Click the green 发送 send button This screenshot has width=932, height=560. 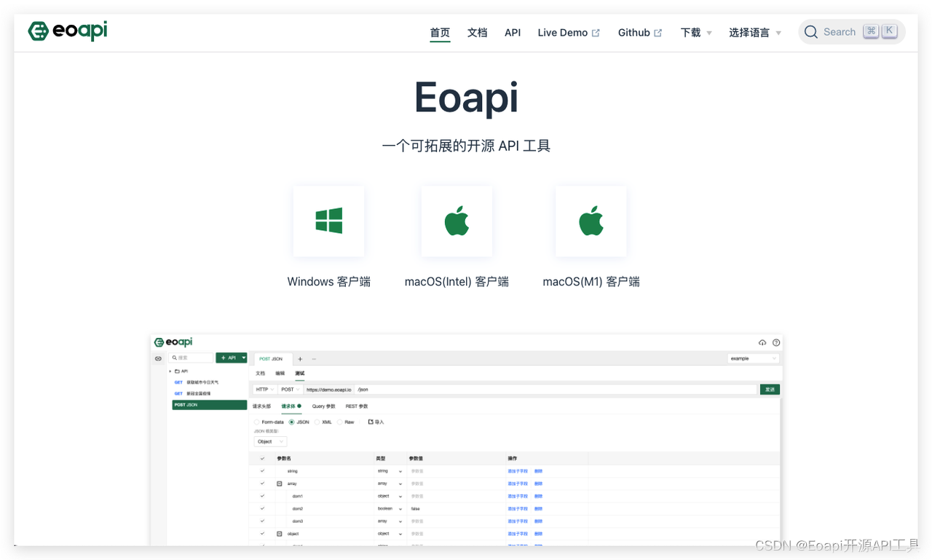[770, 390]
